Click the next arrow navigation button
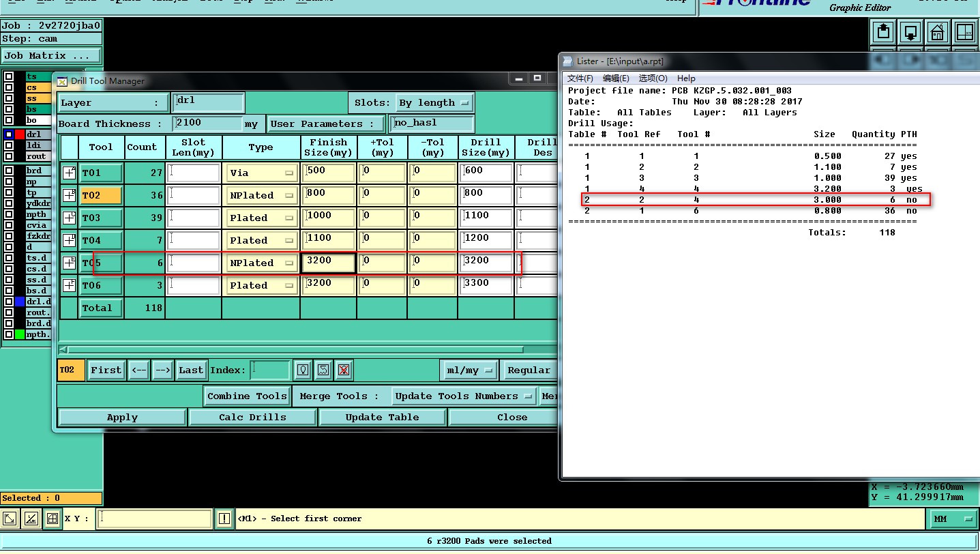Viewport: 980px width, 554px height. pyautogui.click(x=162, y=370)
